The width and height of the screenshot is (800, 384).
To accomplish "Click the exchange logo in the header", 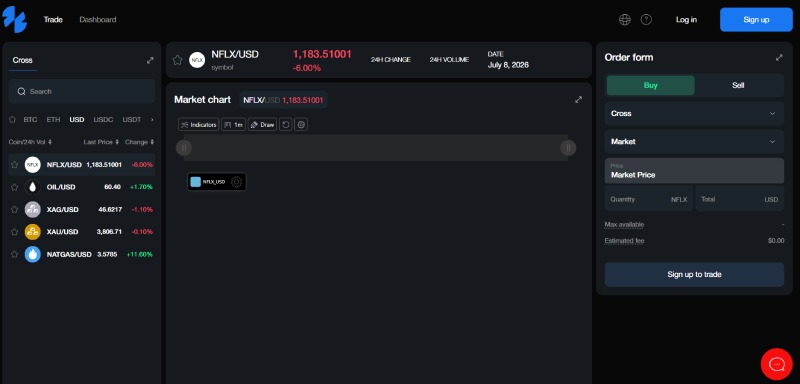I will pyautogui.click(x=14, y=19).
